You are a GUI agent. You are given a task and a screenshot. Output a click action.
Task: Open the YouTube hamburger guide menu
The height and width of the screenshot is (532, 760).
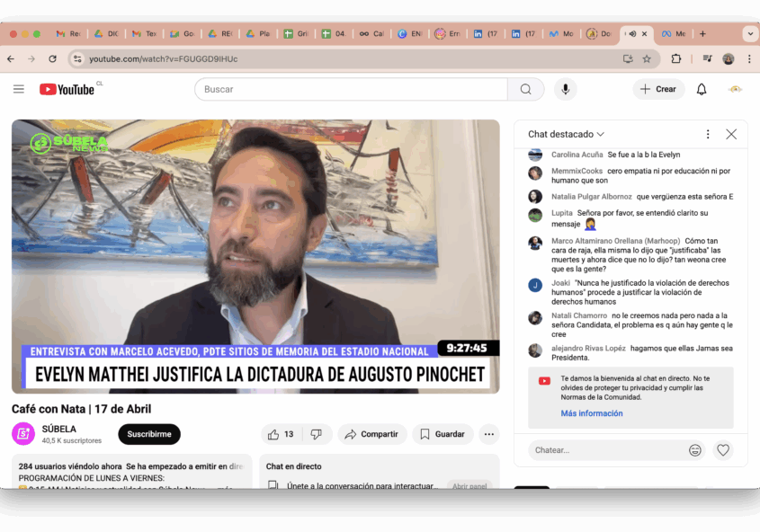click(x=18, y=89)
